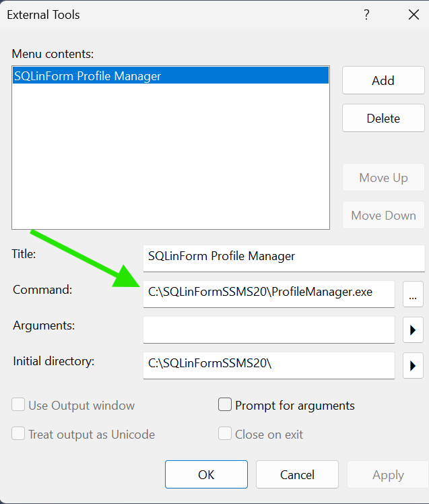
Task: Click the Move Up button
Action: [x=383, y=177]
